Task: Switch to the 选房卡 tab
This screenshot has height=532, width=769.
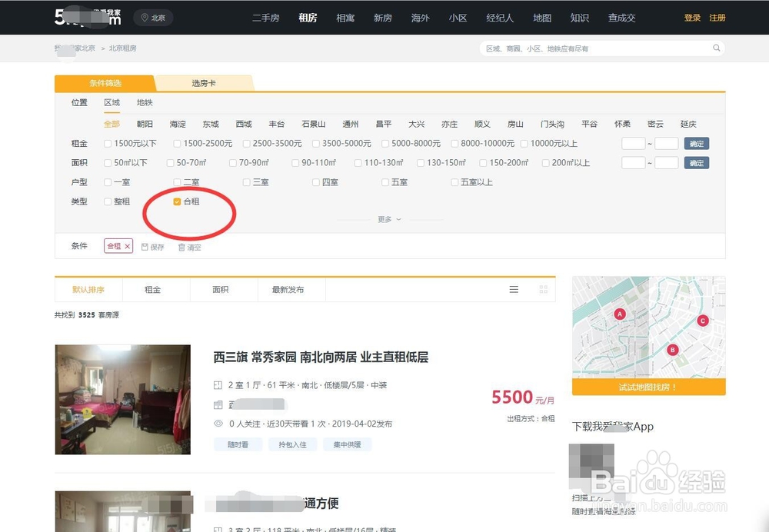Action: pyautogui.click(x=204, y=83)
